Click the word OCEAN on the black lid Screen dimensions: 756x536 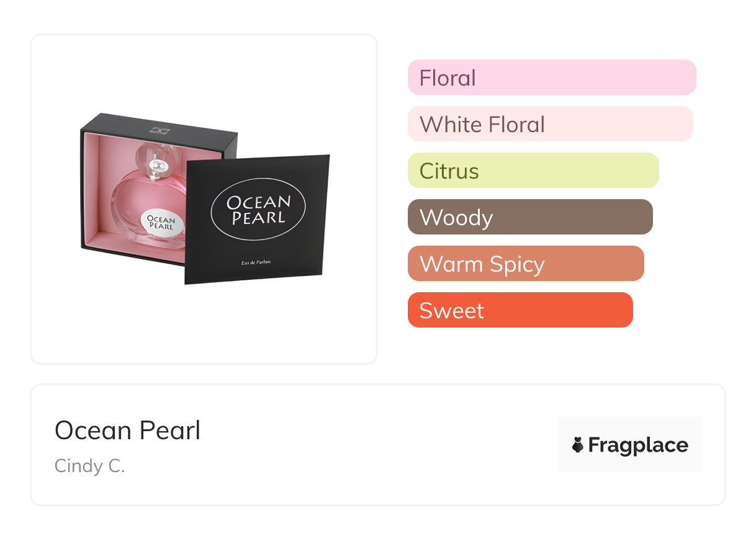tap(258, 202)
